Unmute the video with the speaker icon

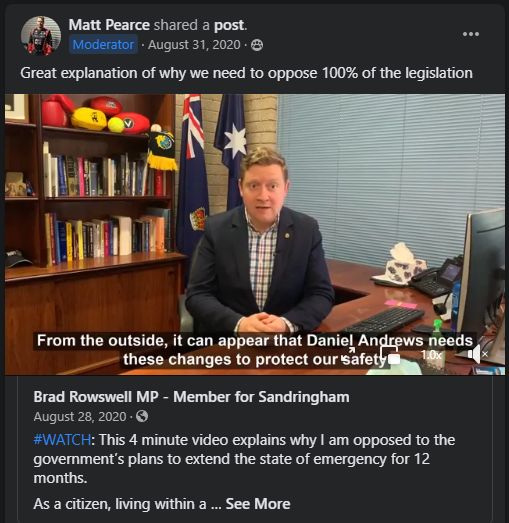(478, 354)
